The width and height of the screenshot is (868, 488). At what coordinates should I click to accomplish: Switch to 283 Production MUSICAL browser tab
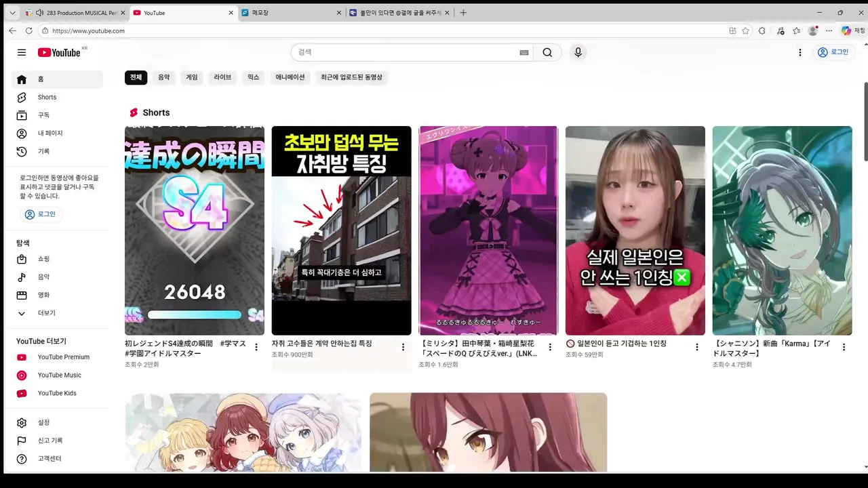tap(75, 13)
